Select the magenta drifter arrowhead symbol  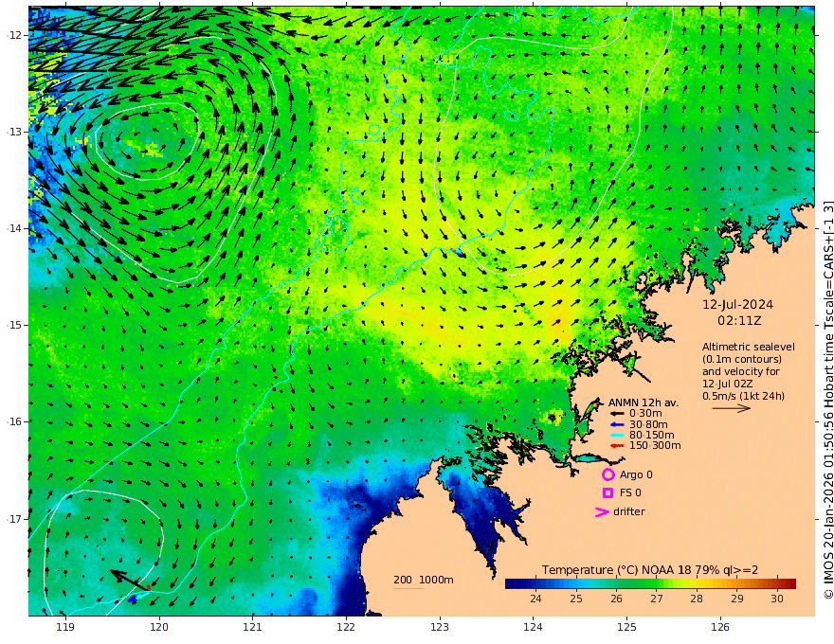click(602, 512)
